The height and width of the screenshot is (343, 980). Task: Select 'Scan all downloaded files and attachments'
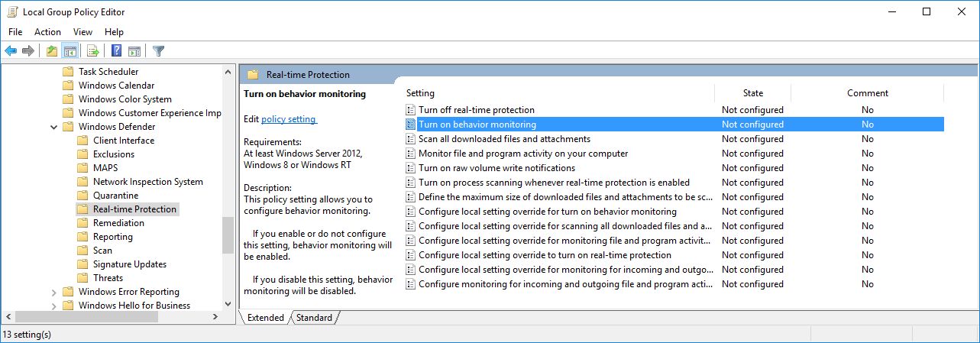tap(504, 139)
